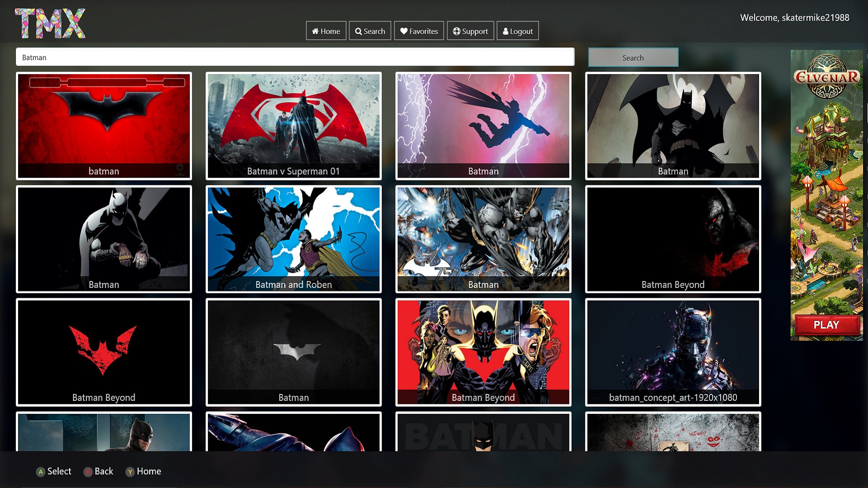Open the Home menu item
This screenshot has height=488, width=868.
click(x=326, y=31)
